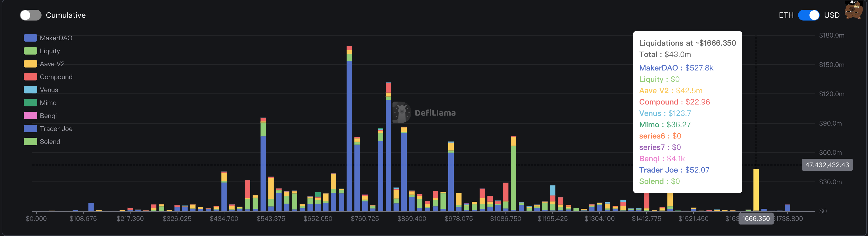Click the Total : $43.0m tooltip line
The width and height of the screenshot is (868, 236).
pyautogui.click(x=665, y=55)
